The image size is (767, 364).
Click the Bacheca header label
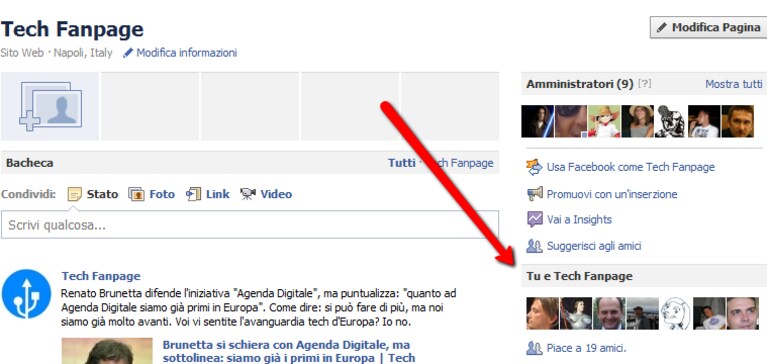[30, 163]
